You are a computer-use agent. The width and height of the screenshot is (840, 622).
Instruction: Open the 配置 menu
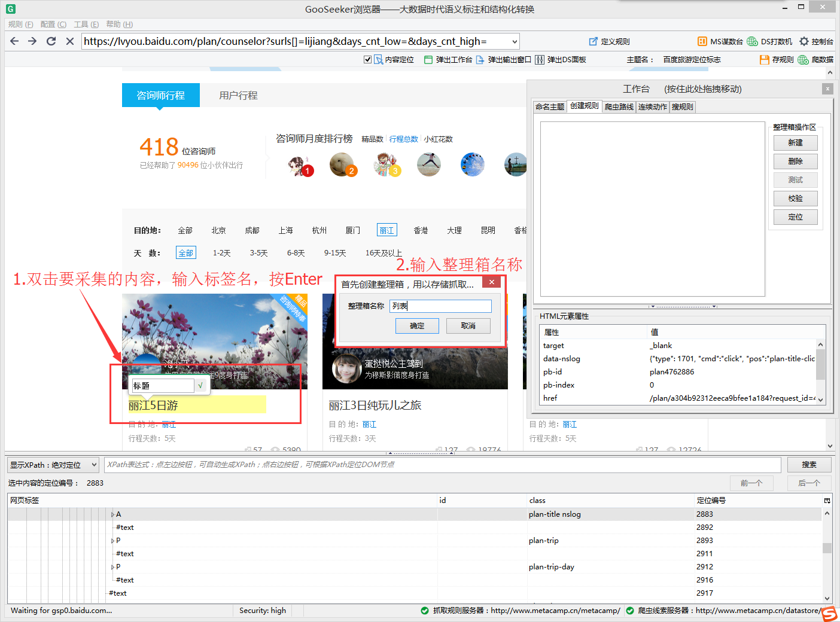click(x=53, y=24)
